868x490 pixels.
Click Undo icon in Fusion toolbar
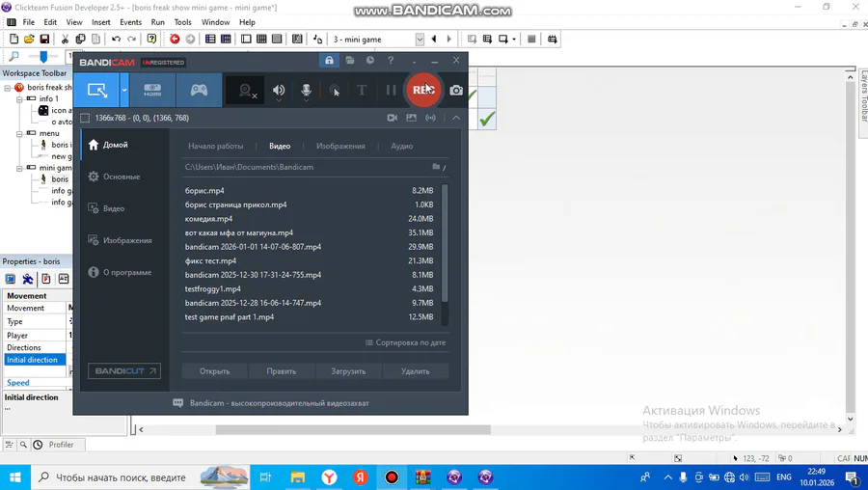[x=117, y=39]
